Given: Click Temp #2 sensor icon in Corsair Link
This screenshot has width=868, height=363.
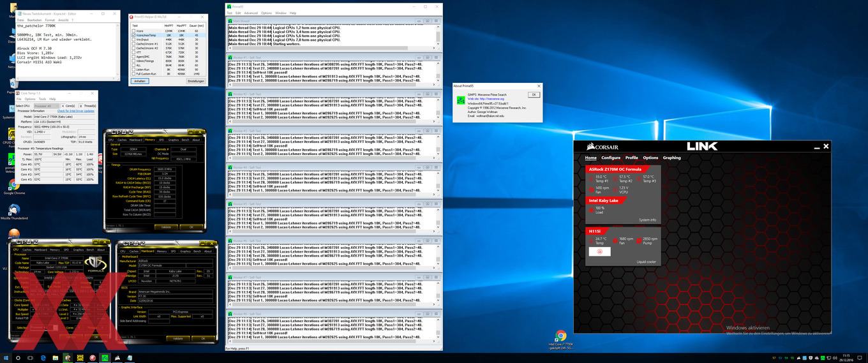Looking at the screenshot, I should pyautogui.click(x=615, y=179).
